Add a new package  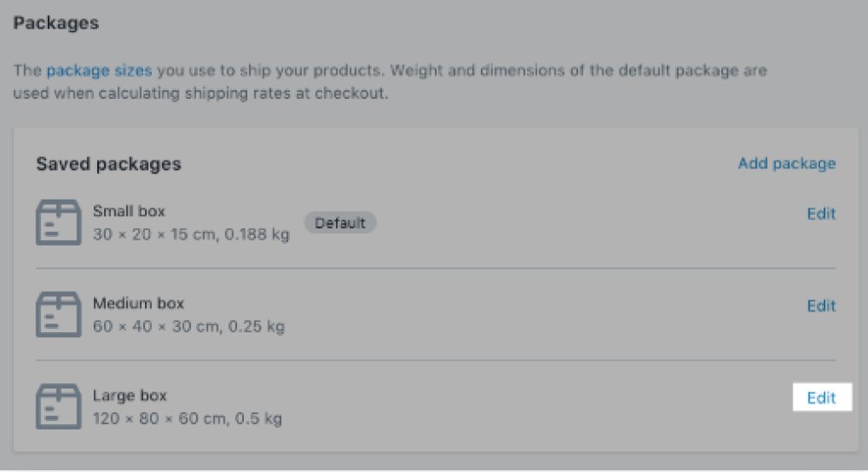point(786,163)
